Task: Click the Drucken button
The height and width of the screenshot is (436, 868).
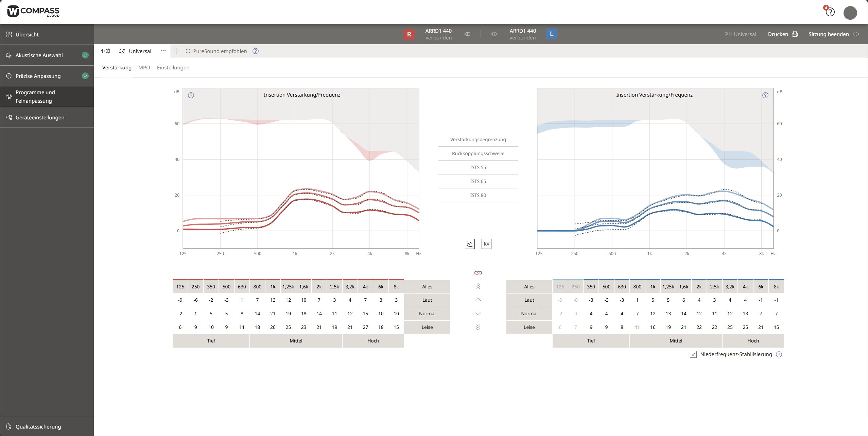Action: pyautogui.click(x=782, y=34)
